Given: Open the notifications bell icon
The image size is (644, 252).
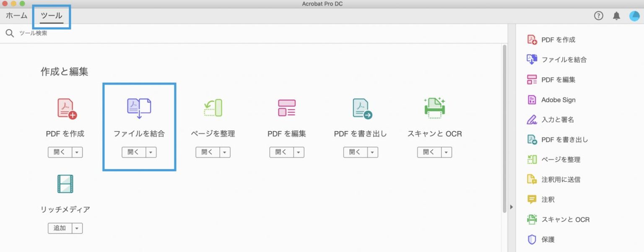Looking at the screenshot, I should tap(616, 16).
